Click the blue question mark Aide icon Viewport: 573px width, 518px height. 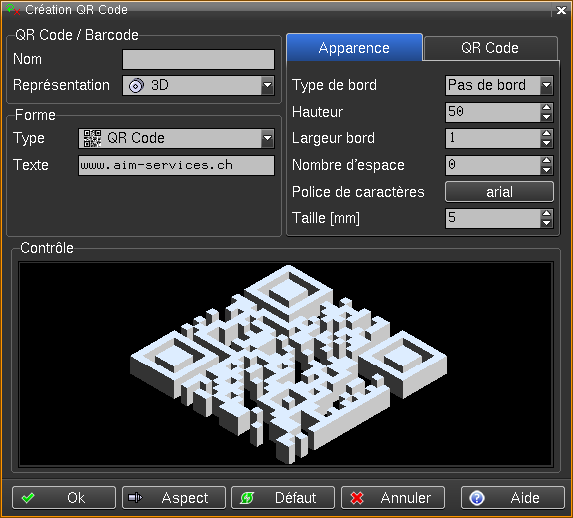pyautogui.click(x=477, y=498)
